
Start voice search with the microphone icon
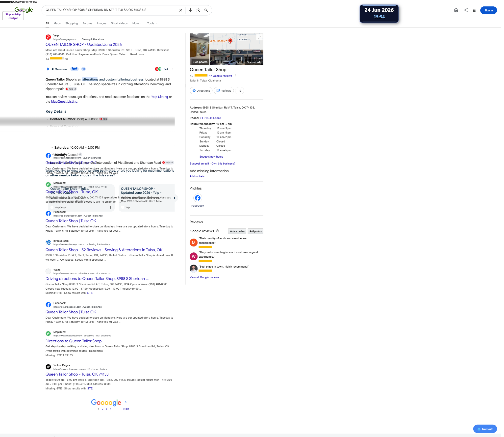click(x=190, y=10)
